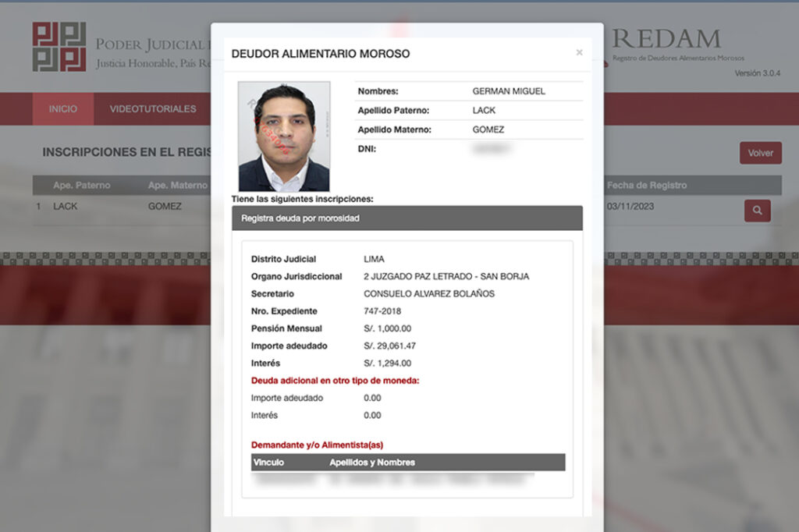Click the REDAM title

[666, 39]
